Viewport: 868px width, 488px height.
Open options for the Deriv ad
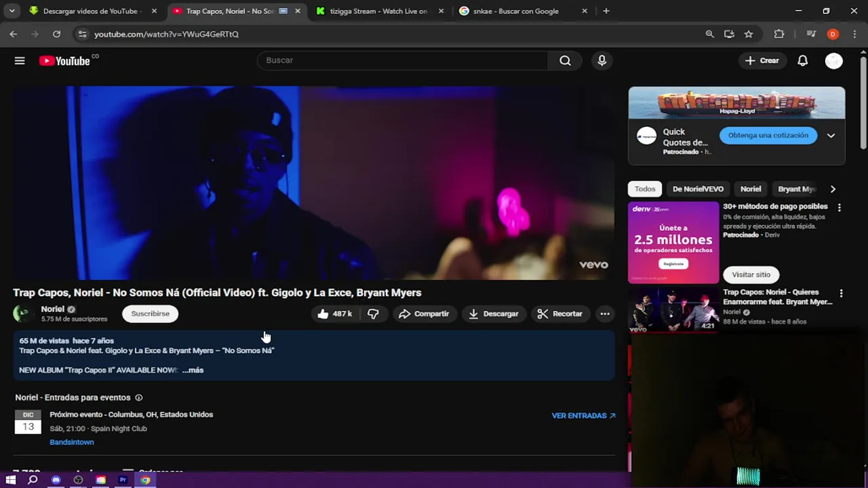(x=840, y=207)
